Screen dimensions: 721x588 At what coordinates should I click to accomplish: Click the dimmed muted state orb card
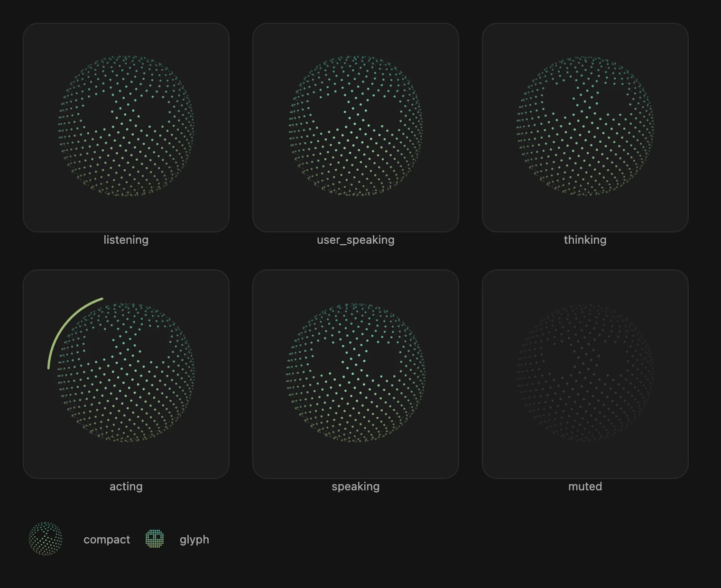tap(585, 374)
